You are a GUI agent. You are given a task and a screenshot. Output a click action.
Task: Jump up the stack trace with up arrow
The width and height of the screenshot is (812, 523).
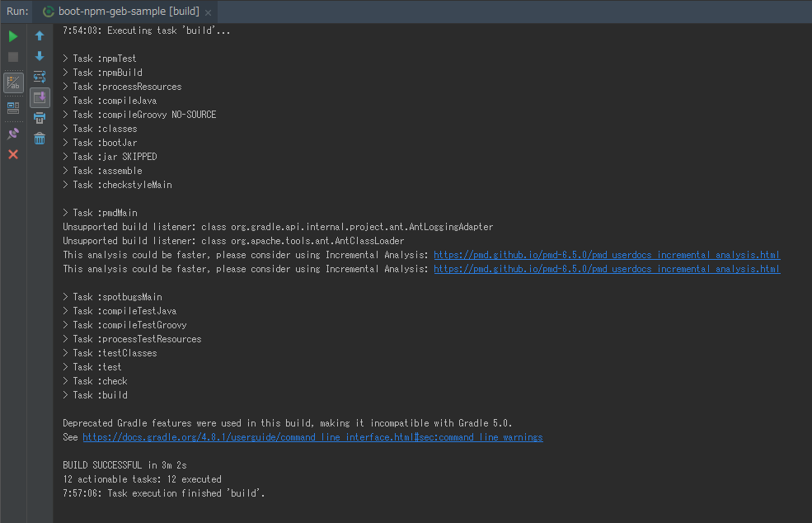tap(40, 35)
